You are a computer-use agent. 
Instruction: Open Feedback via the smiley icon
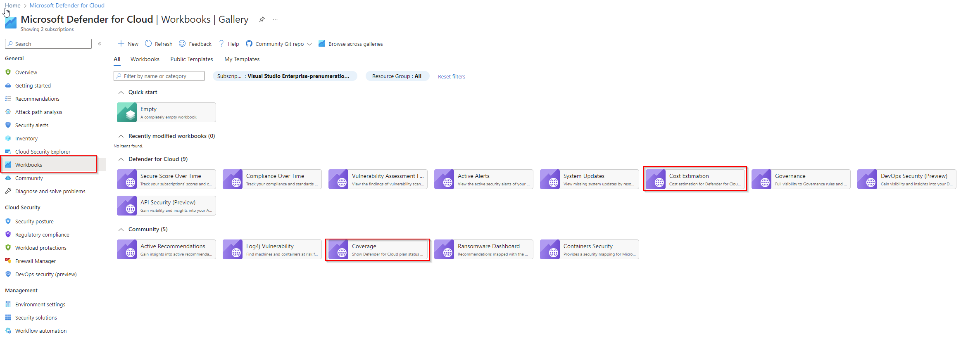[x=182, y=44]
